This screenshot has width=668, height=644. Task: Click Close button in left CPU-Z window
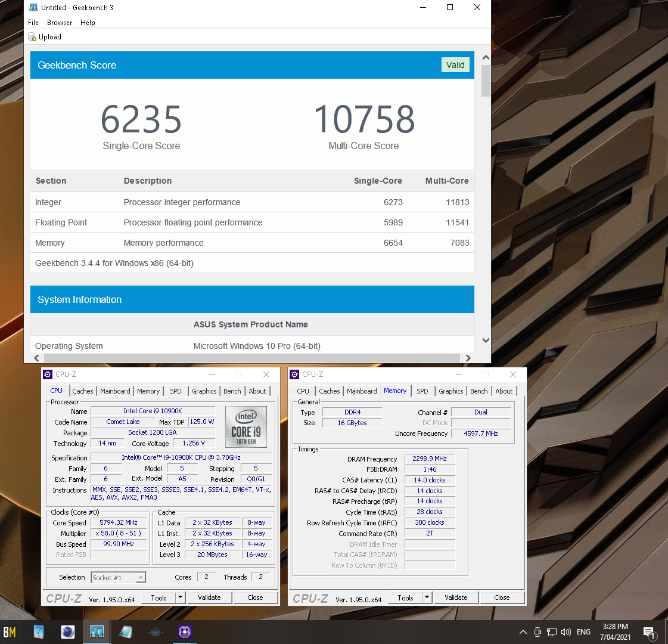(x=255, y=598)
